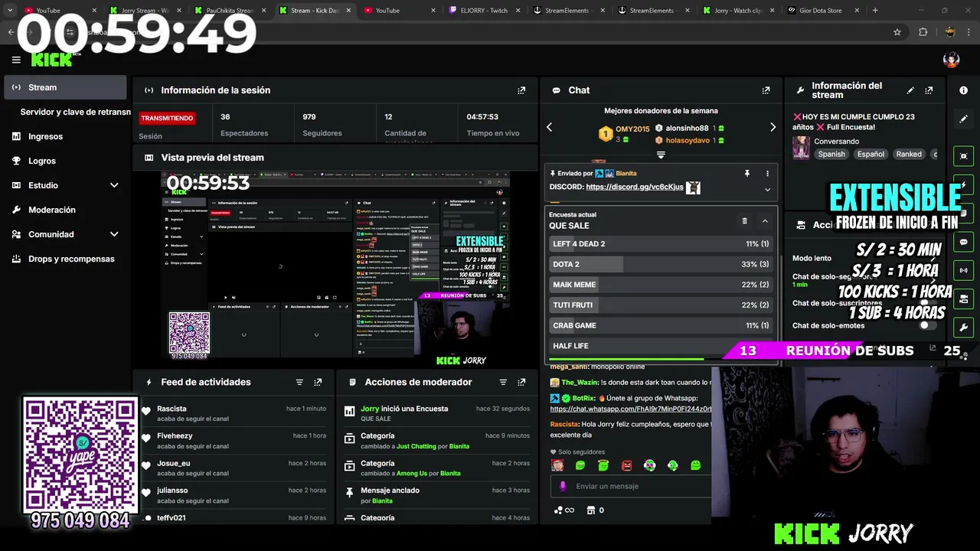Open Drops y recompensas in sidebar
Viewport: 980px width, 551px height.
65,259
